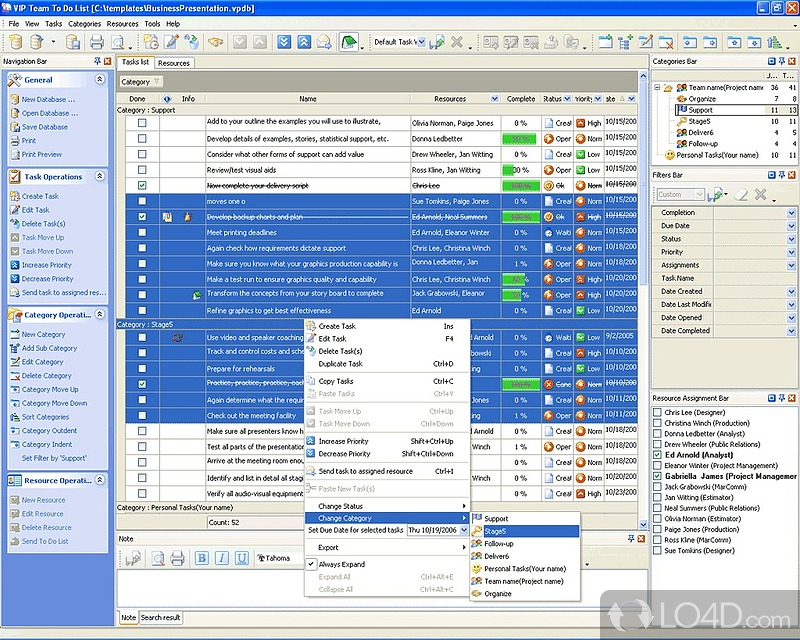The image size is (800, 640).
Task: Toggle the Chris Lee (Designer) resource checkbox
Action: [x=657, y=412]
